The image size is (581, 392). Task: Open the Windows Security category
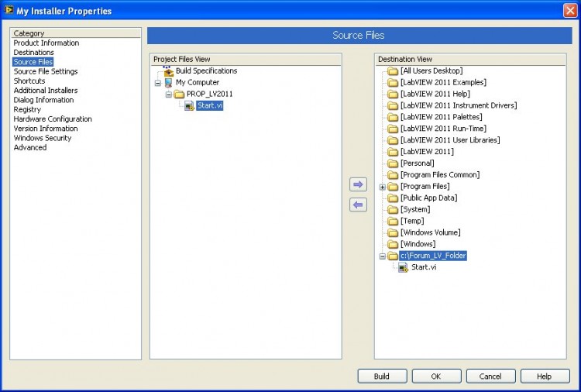coord(43,138)
